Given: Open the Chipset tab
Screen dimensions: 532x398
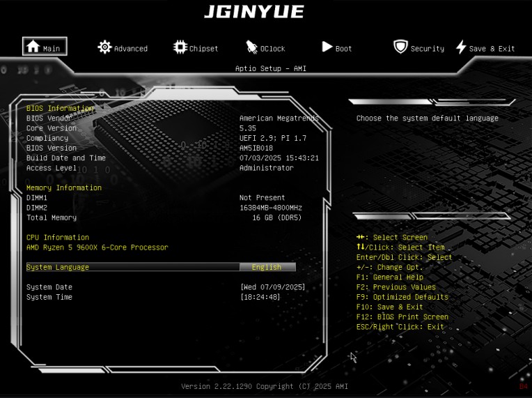Looking at the screenshot, I should point(203,49).
